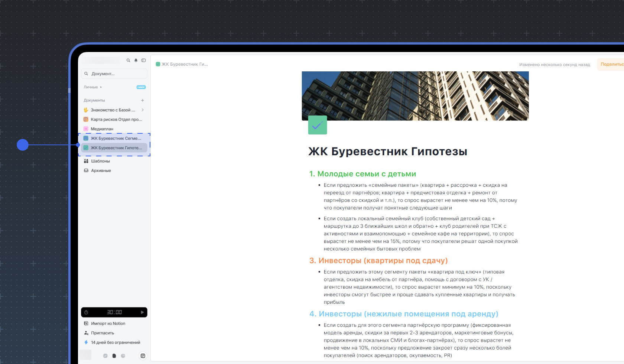The height and width of the screenshot is (364, 624).
Task: Expand "Знакомство с Базой" using its chevron
Action: [143, 110]
